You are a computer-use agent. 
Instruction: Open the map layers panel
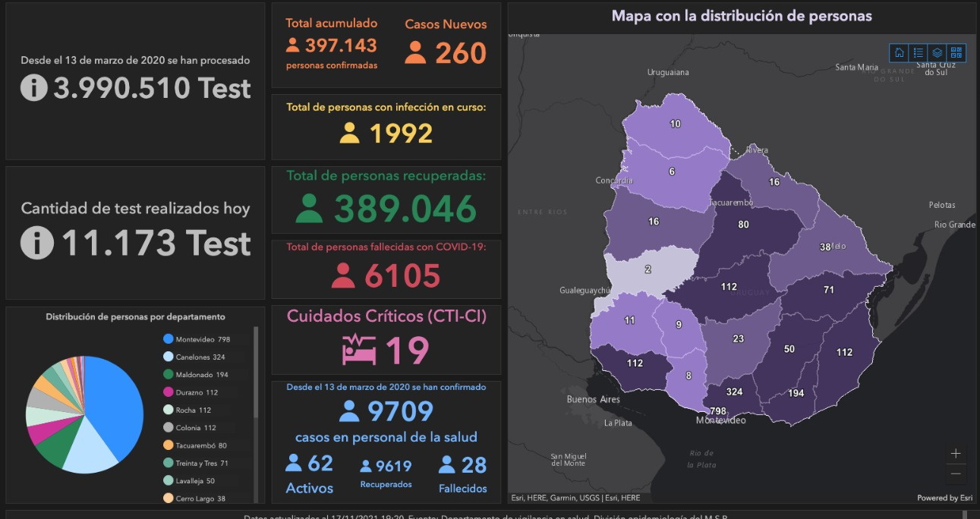[937, 53]
